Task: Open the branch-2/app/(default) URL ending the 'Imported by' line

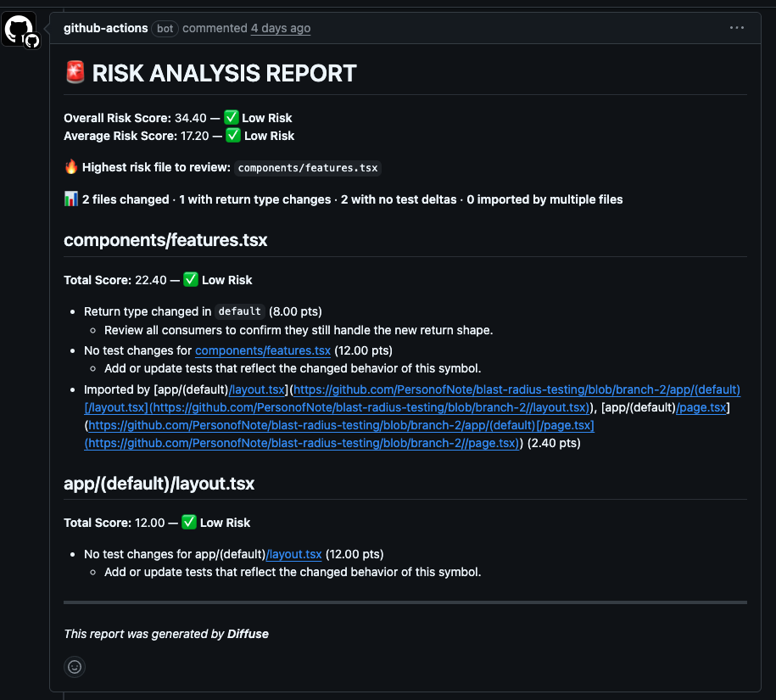Action: (516, 389)
